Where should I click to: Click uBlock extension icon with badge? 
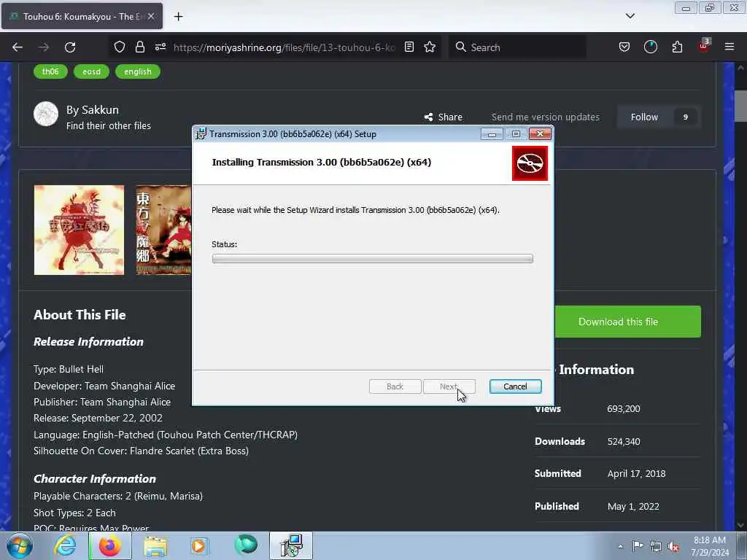point(704,46)
